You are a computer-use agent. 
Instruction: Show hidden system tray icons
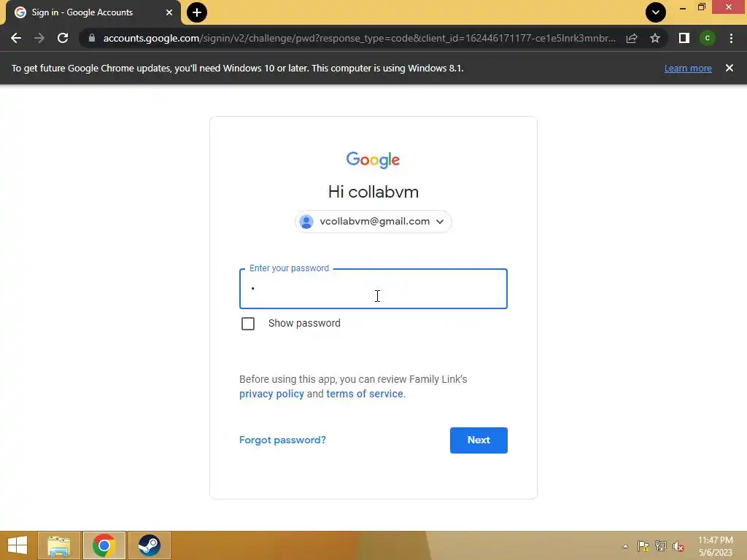(x=625, y=546)
